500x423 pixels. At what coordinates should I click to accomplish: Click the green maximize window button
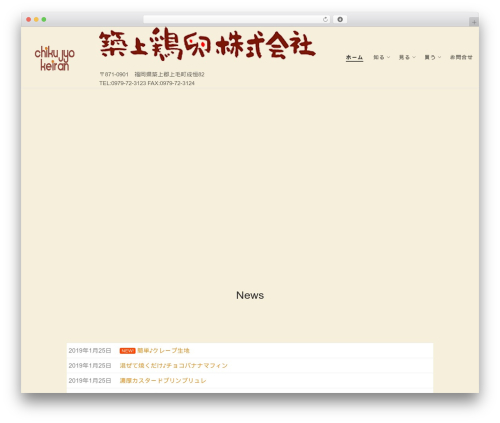[44, 20]
